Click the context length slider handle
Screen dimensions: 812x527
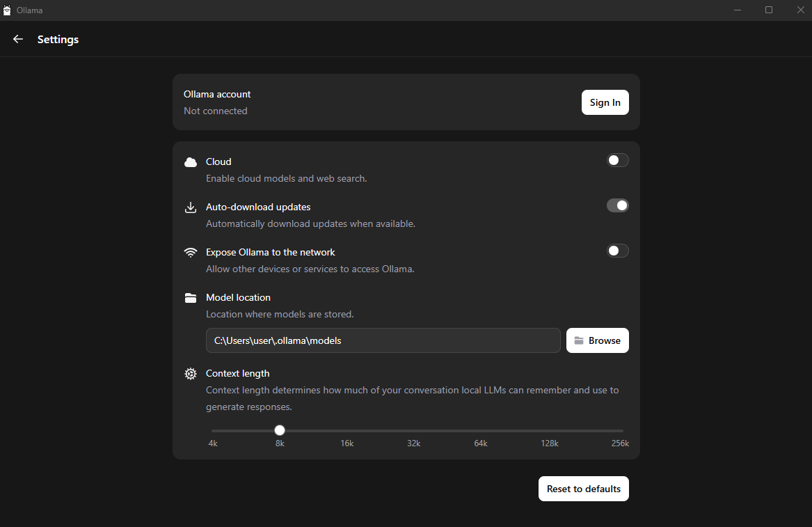point(280,430)
